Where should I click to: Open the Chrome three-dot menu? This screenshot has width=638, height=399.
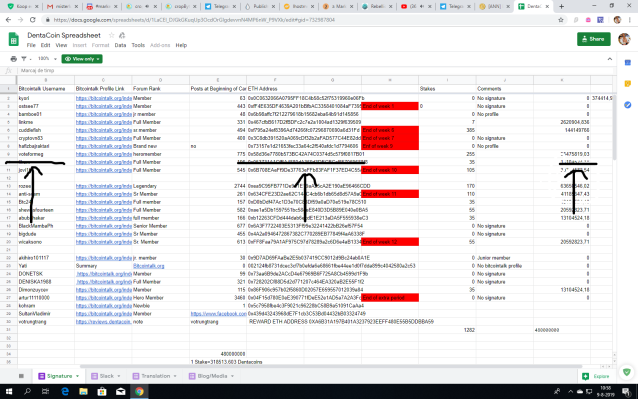[630, 20]
